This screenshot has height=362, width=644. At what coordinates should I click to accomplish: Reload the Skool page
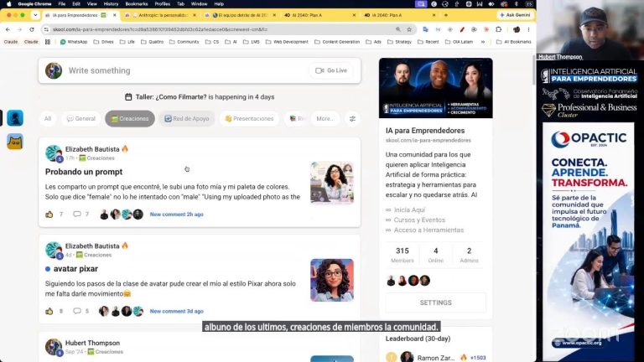(x=32, y=29)
